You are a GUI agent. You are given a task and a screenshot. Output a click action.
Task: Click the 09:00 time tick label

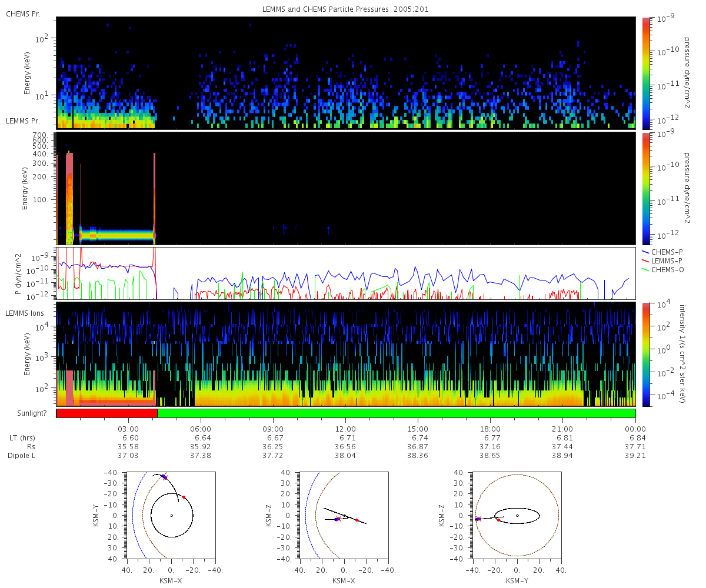point(273,429)
